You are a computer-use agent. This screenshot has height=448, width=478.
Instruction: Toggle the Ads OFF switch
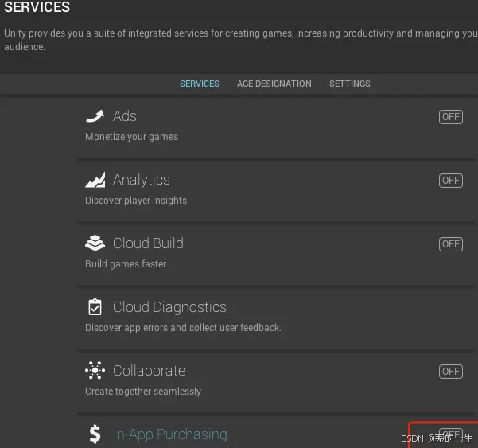pos(451,117)
